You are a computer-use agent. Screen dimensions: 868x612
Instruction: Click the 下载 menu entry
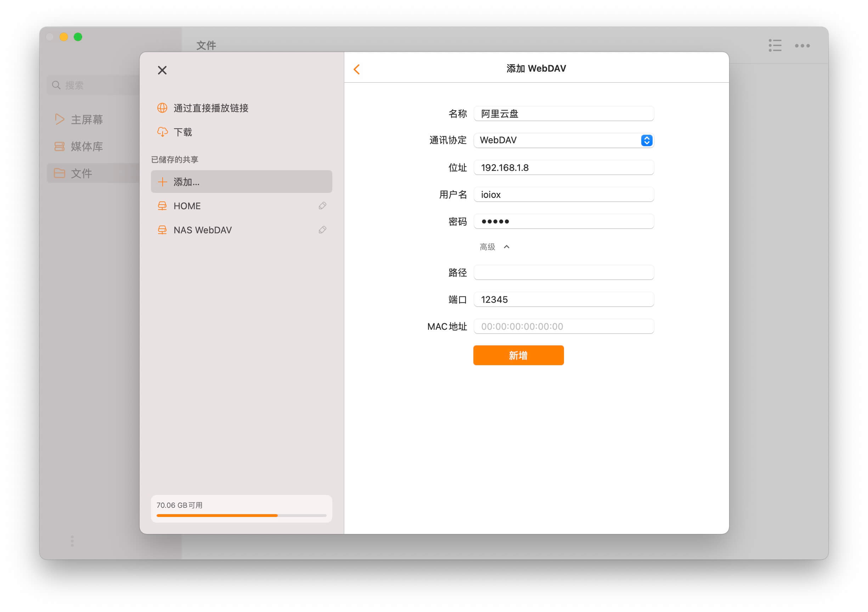[x=183, y=132]
